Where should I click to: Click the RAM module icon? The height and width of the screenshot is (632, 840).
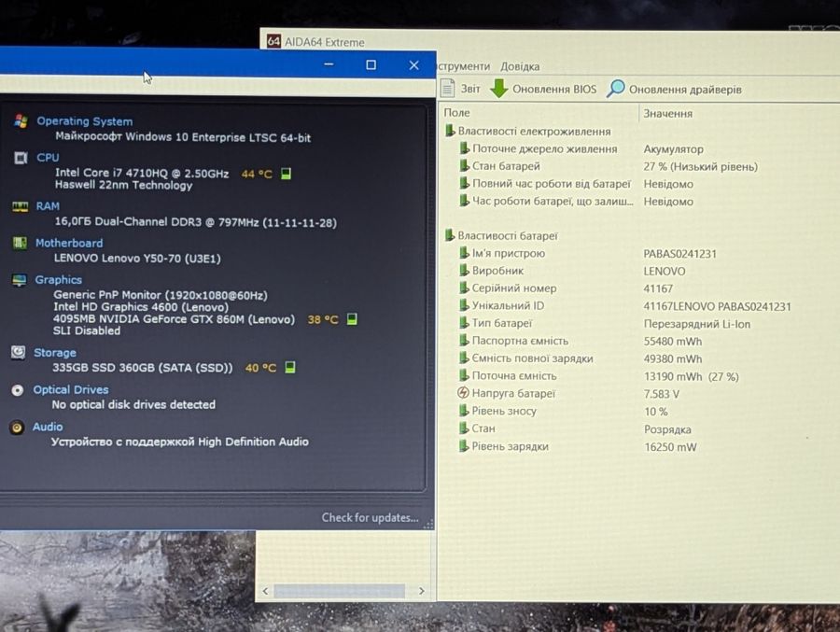tap(20, 206)
